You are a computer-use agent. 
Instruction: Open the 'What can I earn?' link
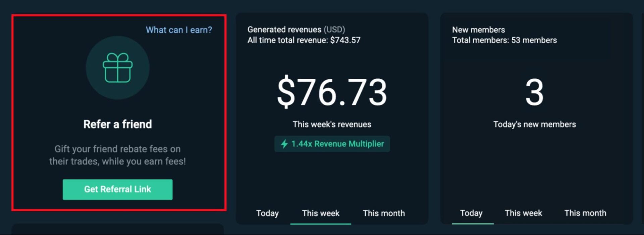tap(179, 30)
